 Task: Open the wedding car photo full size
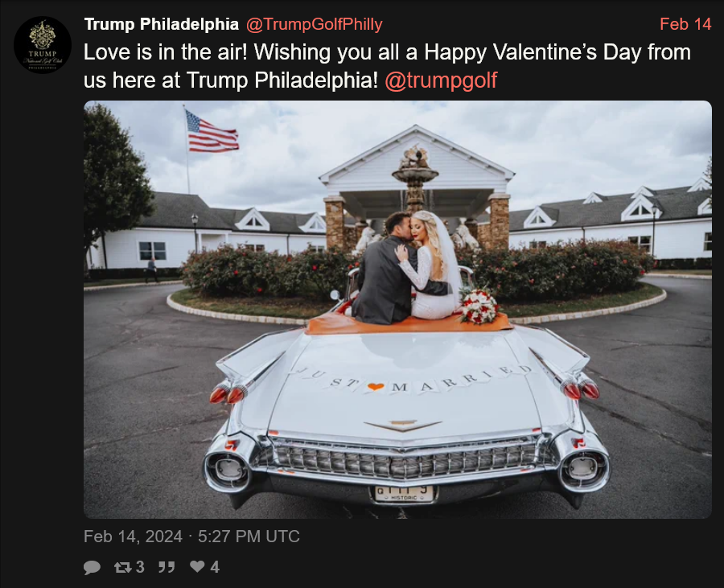pyautogui.click(x=397, y=309)
